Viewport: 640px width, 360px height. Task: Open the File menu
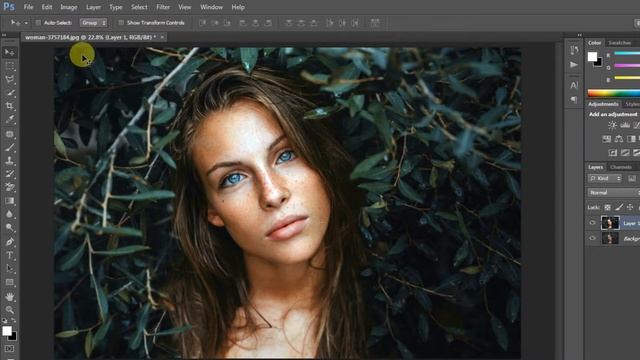click(x=29, y=7)
